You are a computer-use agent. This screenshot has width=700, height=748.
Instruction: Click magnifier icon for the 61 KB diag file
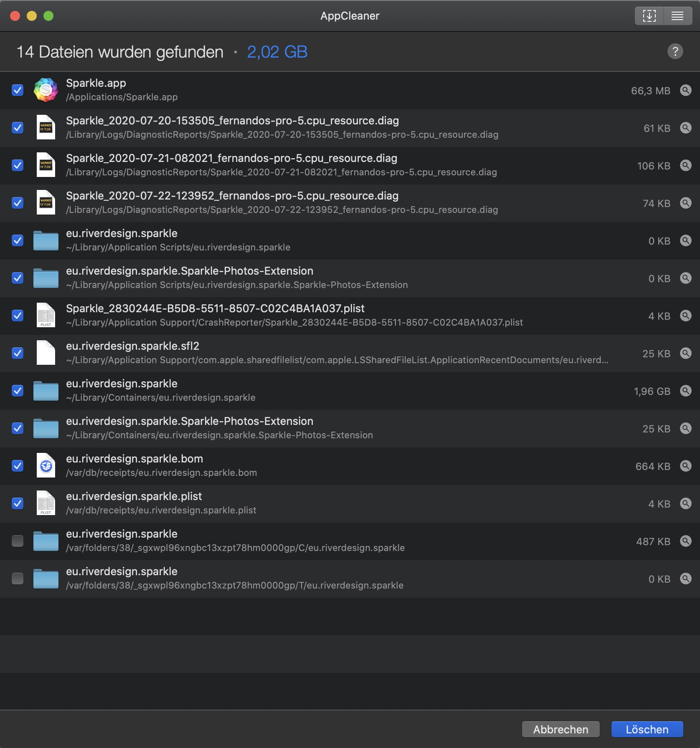686,128
